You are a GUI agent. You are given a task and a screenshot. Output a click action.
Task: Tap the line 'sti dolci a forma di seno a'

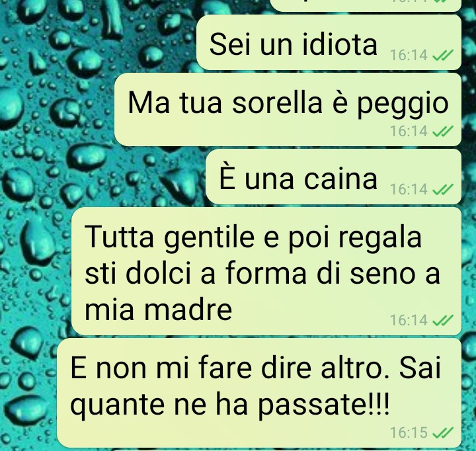click(x=262, y=274)
